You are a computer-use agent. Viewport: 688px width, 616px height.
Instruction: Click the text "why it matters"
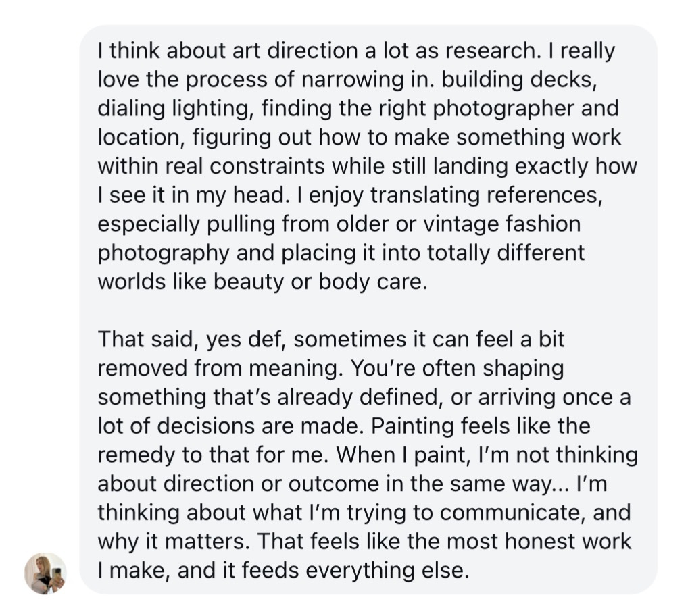[171, 541]
